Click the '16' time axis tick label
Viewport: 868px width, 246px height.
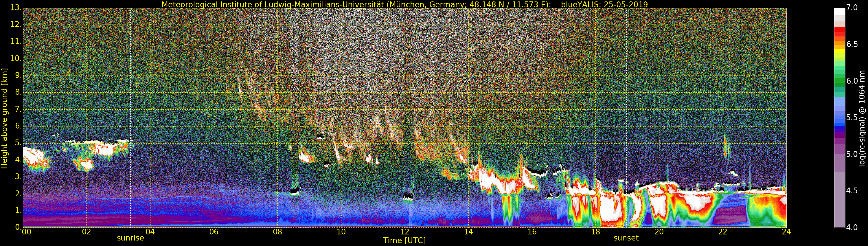pos(532,232)
